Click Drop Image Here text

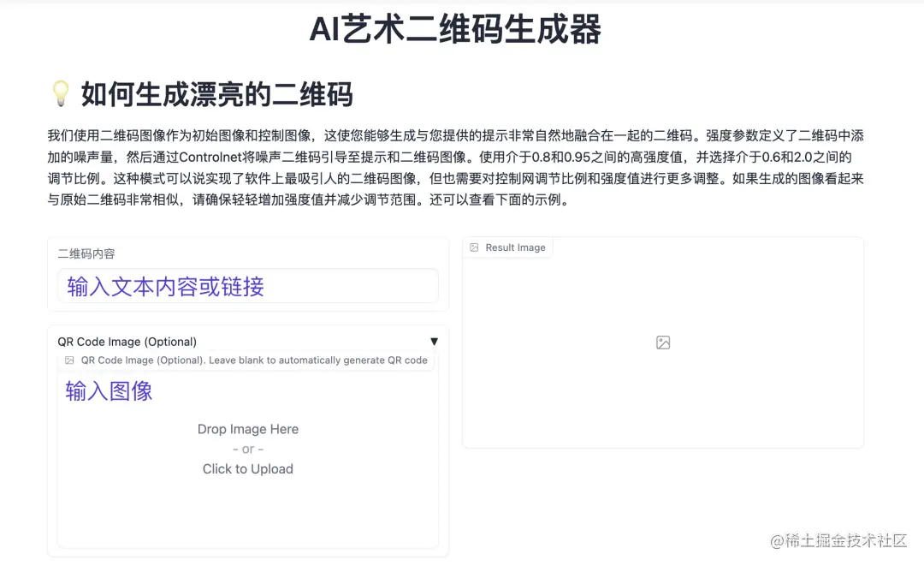[248, 429]
